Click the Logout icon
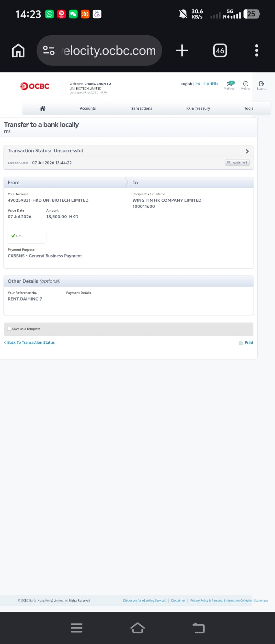Viewport: 275px width, 644px height. click(261, 85)
